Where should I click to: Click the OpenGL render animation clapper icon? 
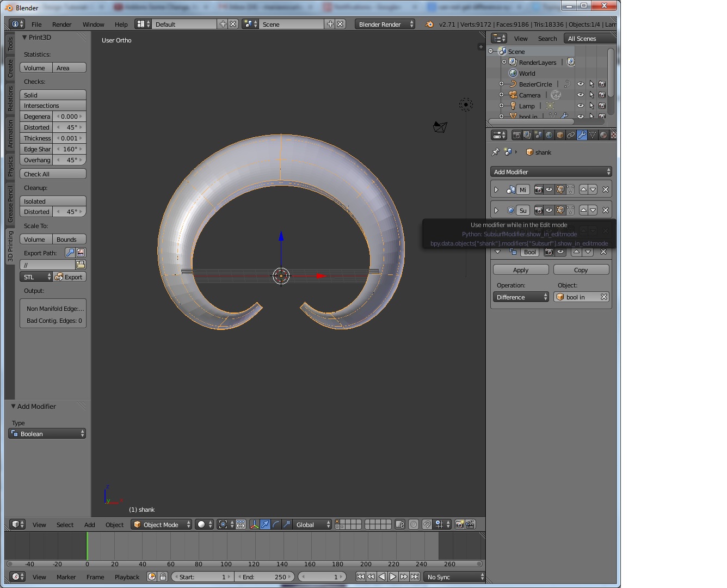tap(471, 524)
